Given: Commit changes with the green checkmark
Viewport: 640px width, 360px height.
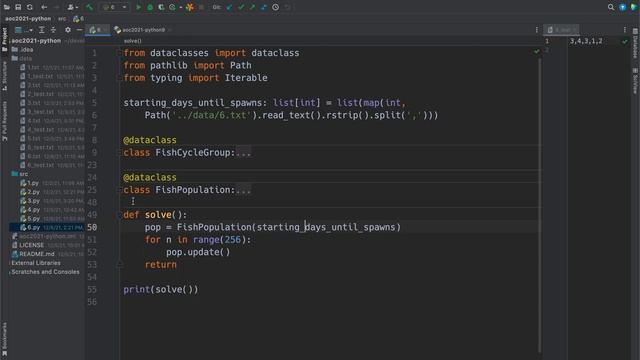Looking at the screenshot, I should (x=241, y=7).
